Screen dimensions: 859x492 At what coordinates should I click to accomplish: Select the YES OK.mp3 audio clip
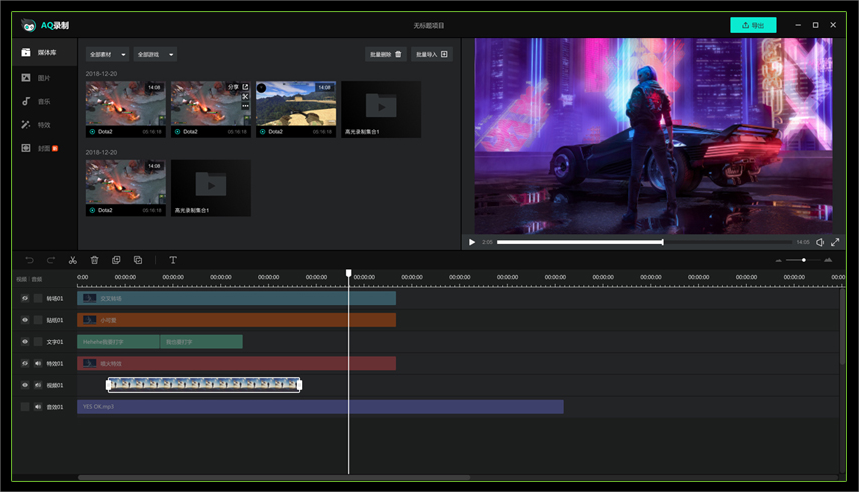[x=320, y=407]
